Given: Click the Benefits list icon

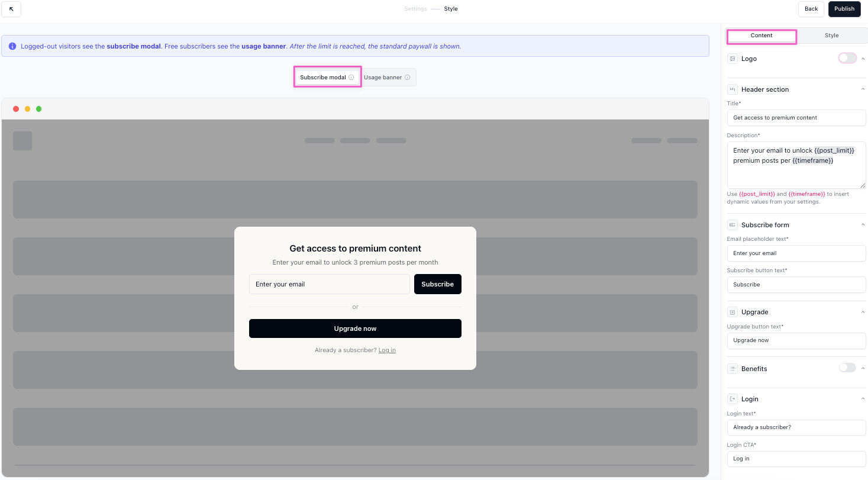Looking at the screenshot, I should pos(733,369).
